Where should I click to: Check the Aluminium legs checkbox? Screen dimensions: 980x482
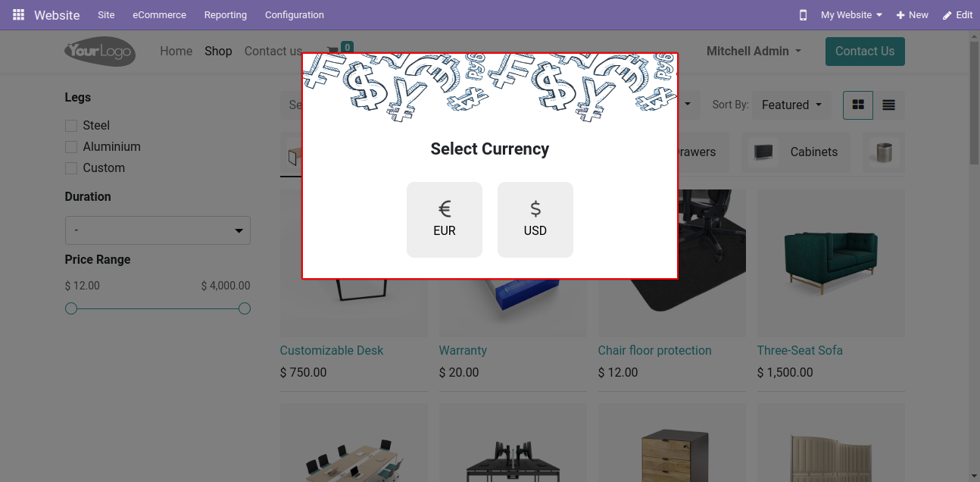tap(71, 147)
